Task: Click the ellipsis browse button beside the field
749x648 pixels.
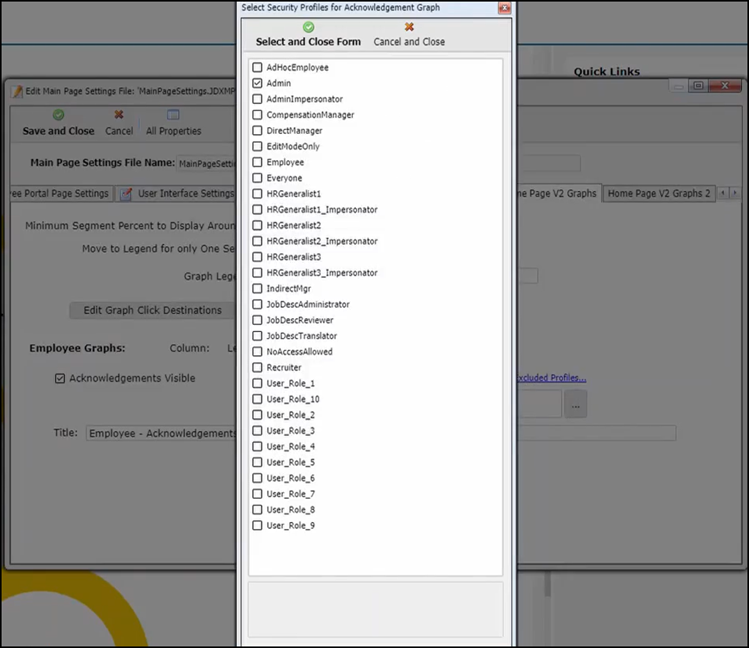Action: [575, 405]
